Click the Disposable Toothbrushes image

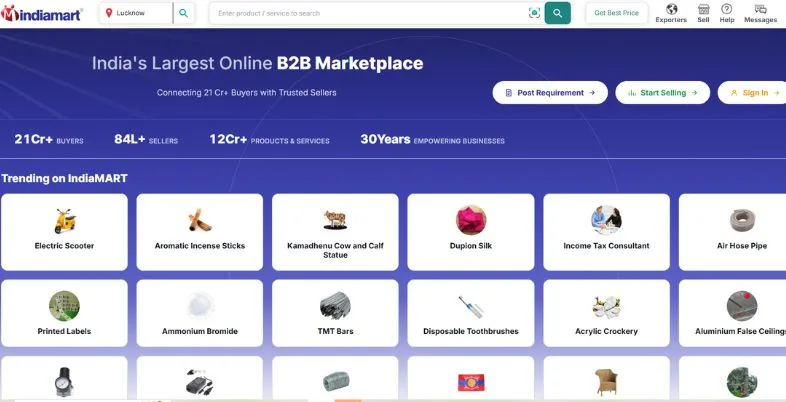pos(471,307)
